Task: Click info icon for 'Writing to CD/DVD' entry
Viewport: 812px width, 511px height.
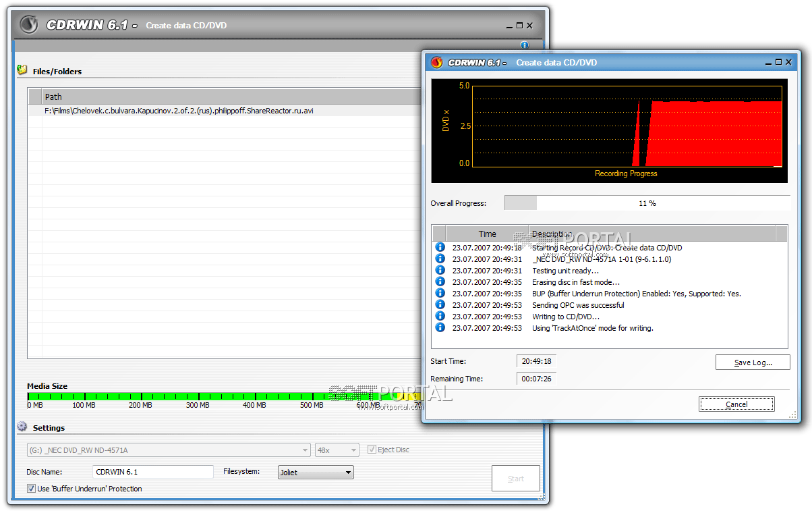Action: [x=440, y=316]
